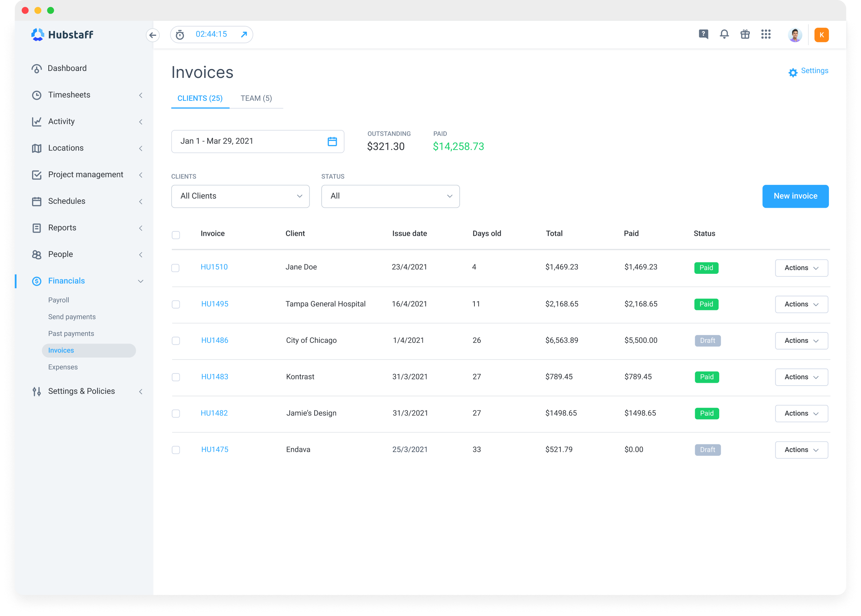
Task: Select the CLIENTS tab
Action: [x=200, y=98]
